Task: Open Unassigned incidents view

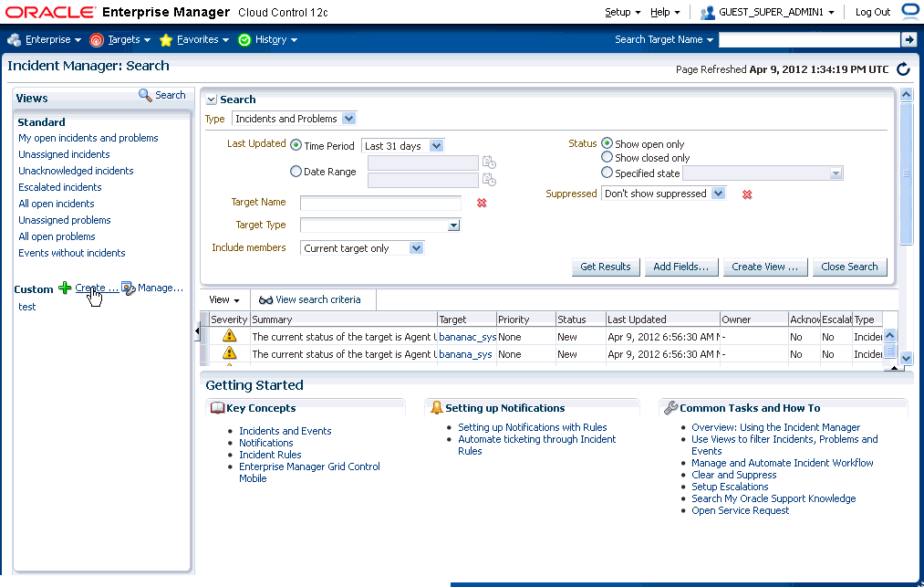Action: click(64, 154)
